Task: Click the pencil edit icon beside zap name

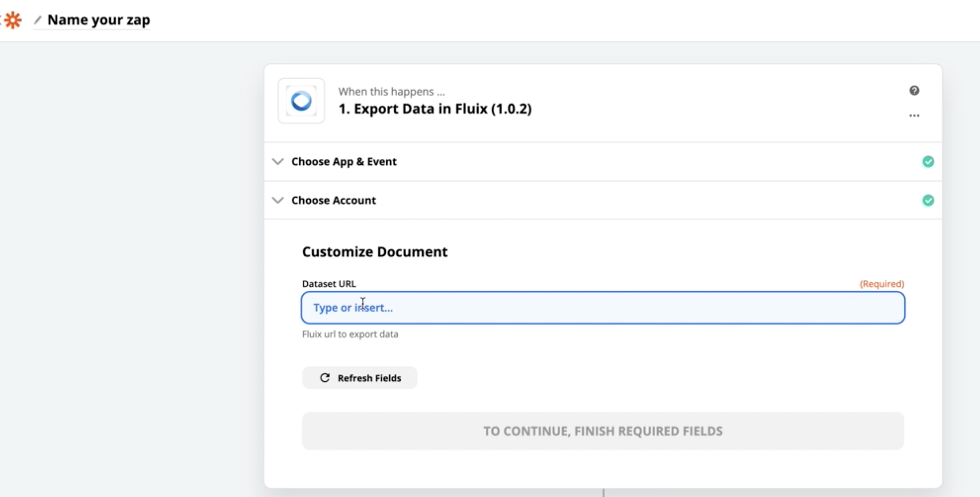Action: click(38, 20)
